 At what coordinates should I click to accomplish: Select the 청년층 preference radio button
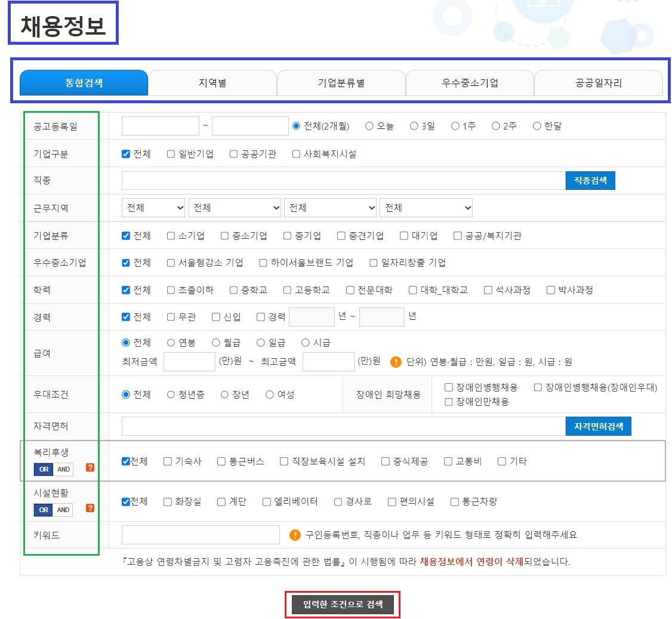[x=171, y=395]
